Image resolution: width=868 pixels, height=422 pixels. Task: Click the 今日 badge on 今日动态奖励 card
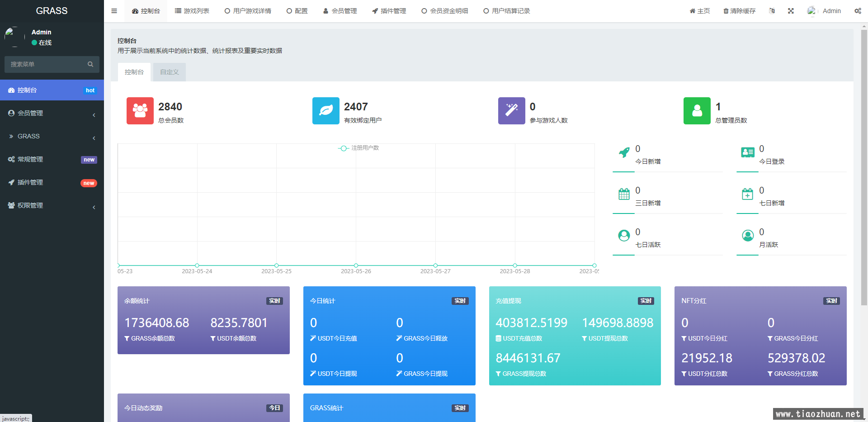point(274,408)
